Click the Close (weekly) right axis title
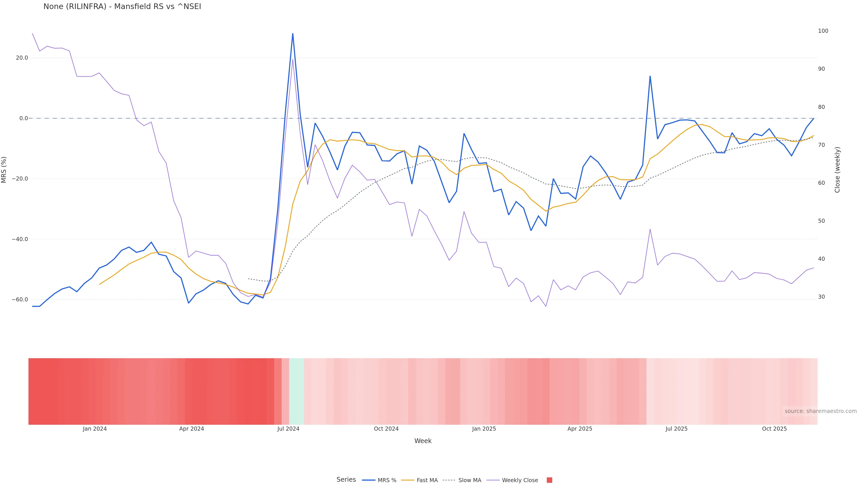The width and height of the screenshot is (868, 488). [837, 170]
